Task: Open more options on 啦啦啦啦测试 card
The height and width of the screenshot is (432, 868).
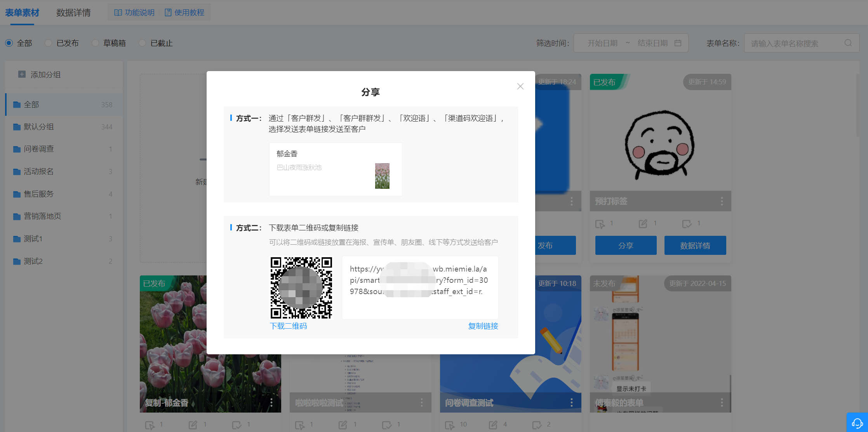Action: click(421, 402)
